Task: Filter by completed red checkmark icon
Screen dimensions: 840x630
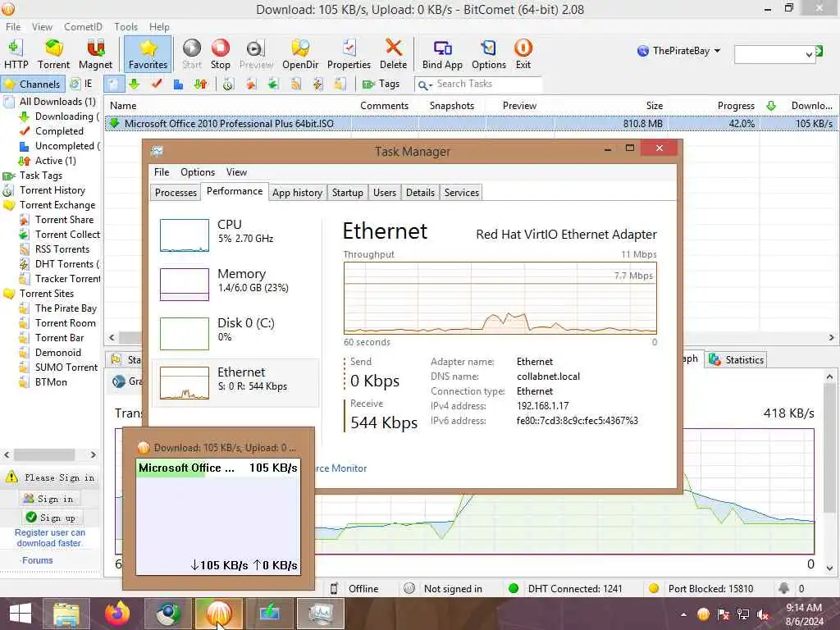Action: [x=157, y=84]
